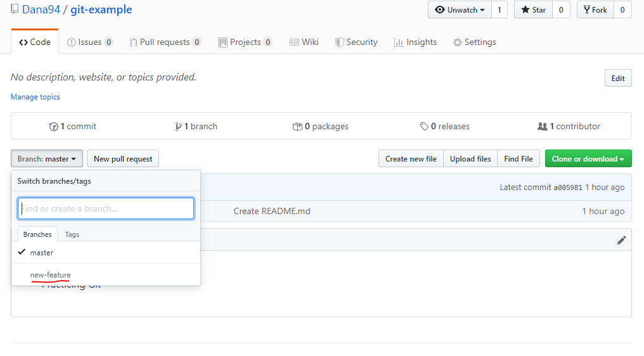644x356 pixels.
Task: Select the Tags tab in the switcher
Action: [x=72, y=234]
